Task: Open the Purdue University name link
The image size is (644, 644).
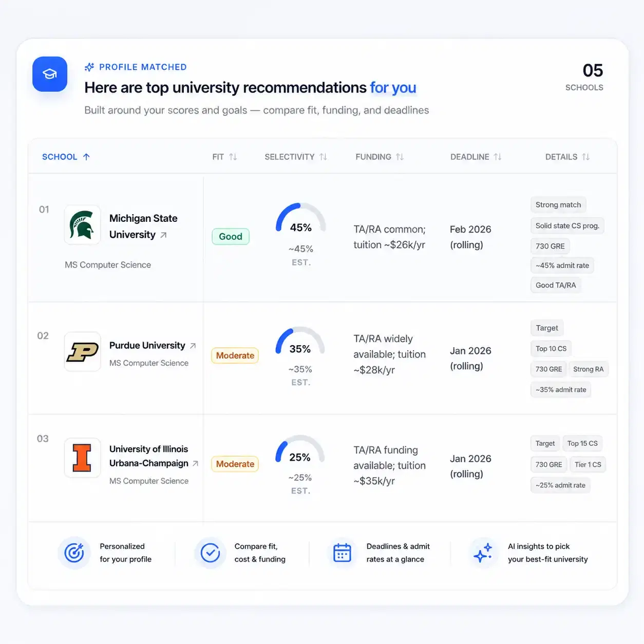Action: tap(147, 346)
